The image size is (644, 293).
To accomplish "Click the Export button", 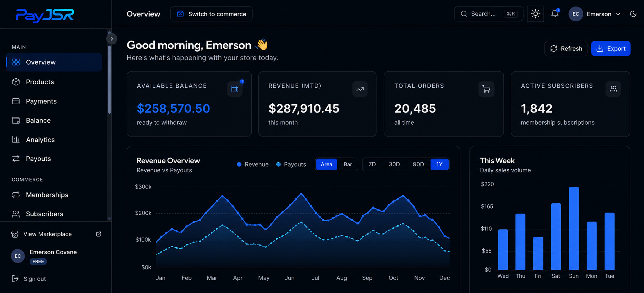I will coord(611,48).
